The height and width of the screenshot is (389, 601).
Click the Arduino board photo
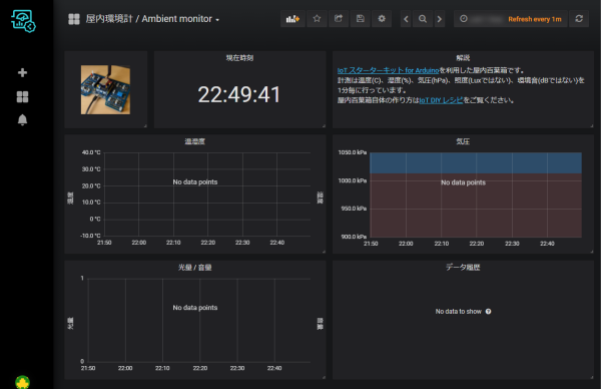pos(105,90)
